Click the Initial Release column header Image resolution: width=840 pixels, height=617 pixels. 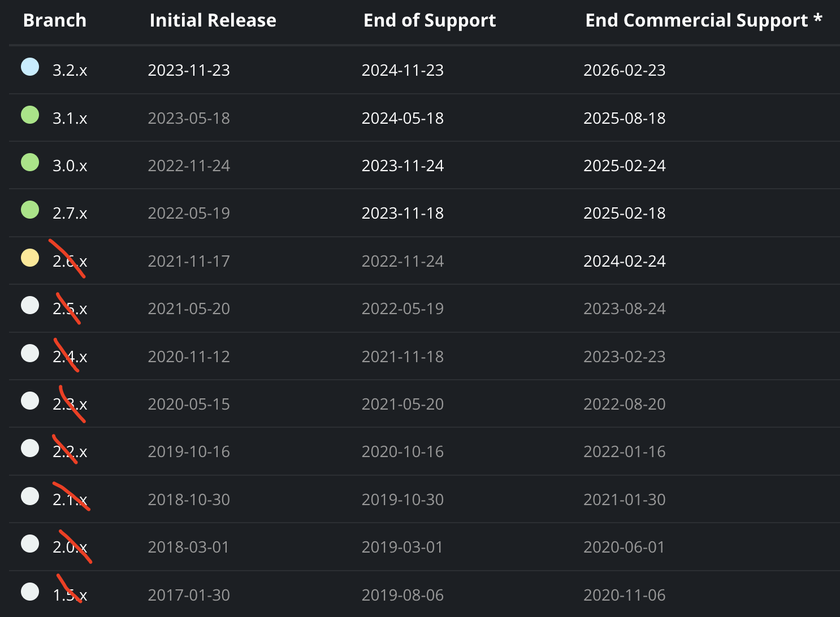213,20
